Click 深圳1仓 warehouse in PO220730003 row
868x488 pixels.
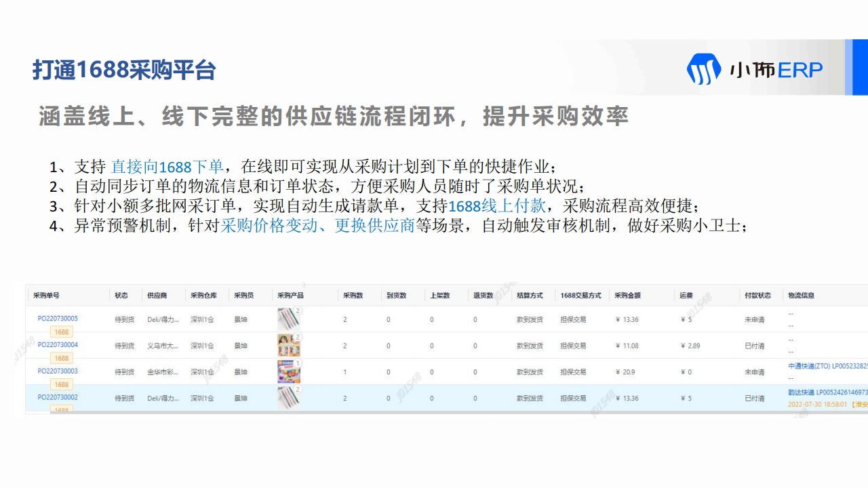pyautogui.click(x=202, y=372)
